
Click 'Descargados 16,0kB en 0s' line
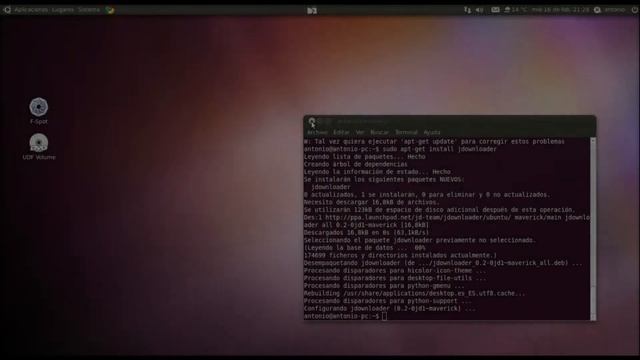366,233
